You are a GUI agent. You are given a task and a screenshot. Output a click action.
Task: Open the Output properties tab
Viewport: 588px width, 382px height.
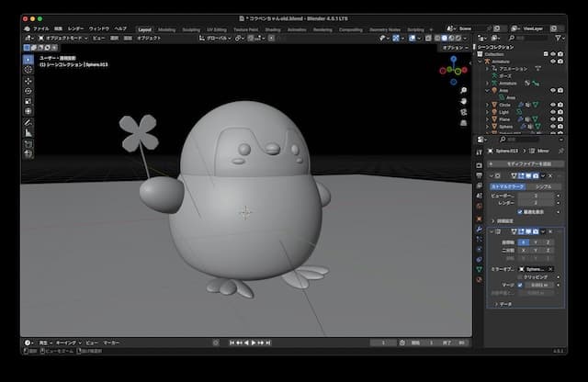(480, 175)
